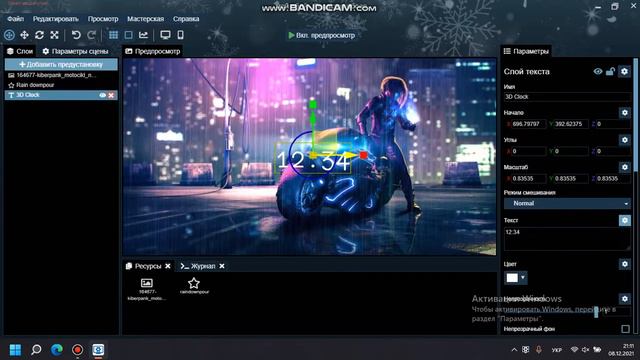Open Microsoft Edge from taskbar

(x=57, y=350)
